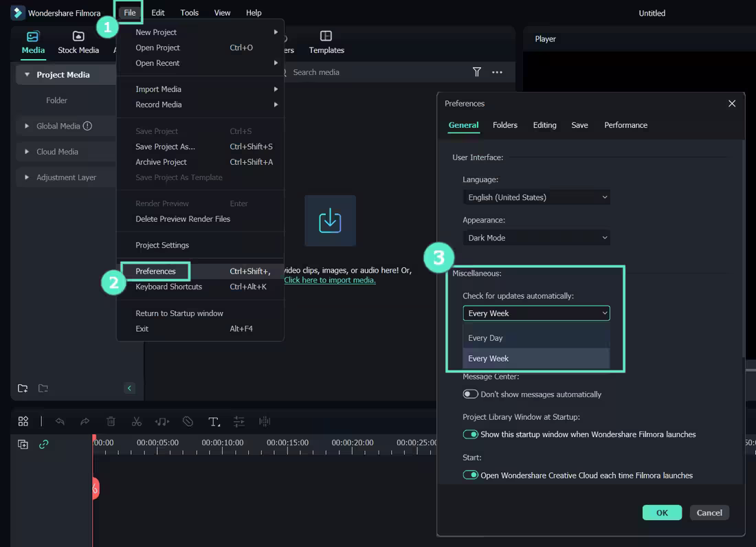Switch to the Editing preferences tab
Image resolution: width=756 pixels, height=547 pixels.
click(544, 125)
